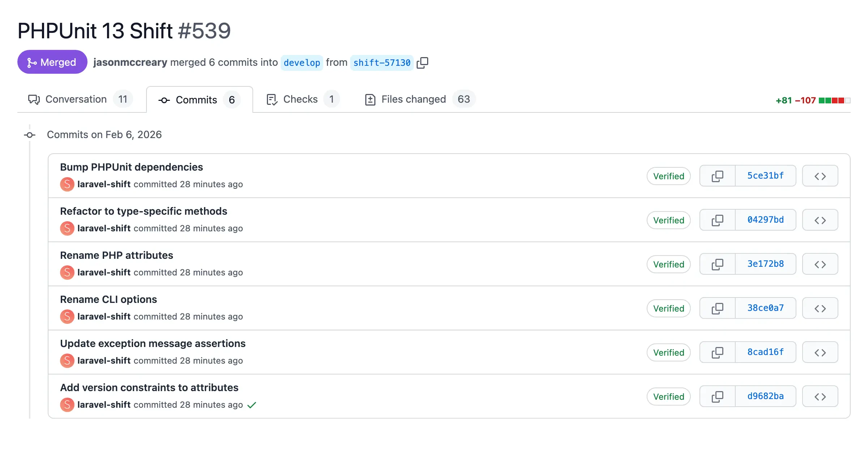Open the Conversation tab
868x454 pixels.
(x=80, y=99)
